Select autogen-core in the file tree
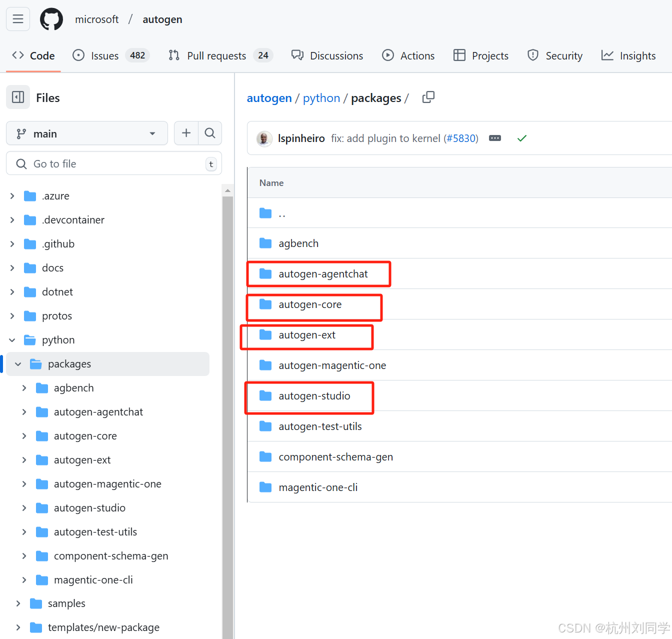Image resolution: width=672 pixels, height=639 pixels. click(85, 436)
